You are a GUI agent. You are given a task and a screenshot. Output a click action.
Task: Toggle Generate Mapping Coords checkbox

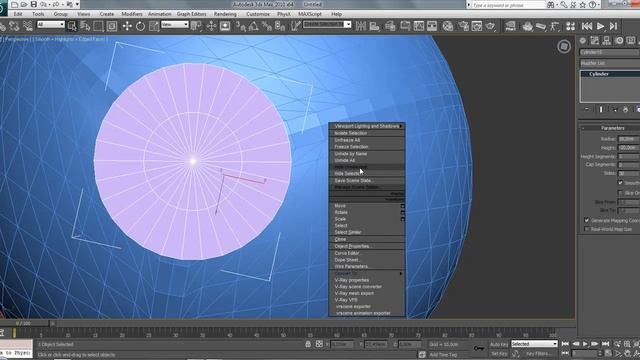587,220
